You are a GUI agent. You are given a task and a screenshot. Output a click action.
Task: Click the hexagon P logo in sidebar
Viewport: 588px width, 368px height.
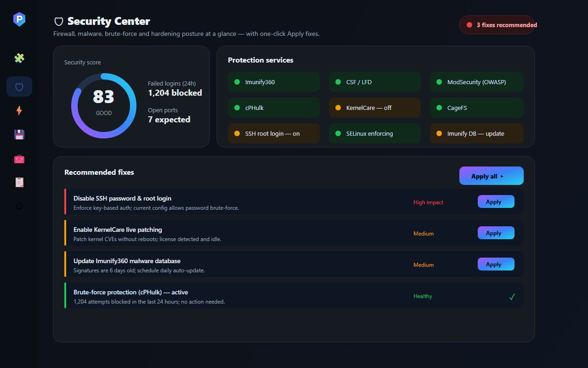point(19,19)
